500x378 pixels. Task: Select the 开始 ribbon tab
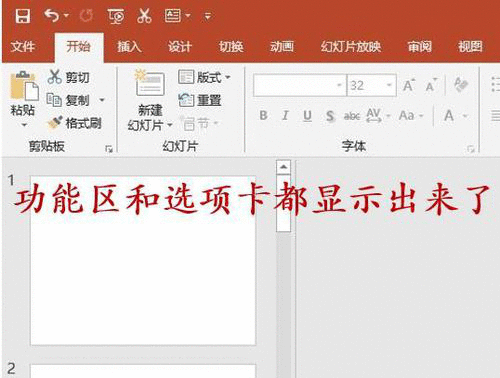coord(79,47)
